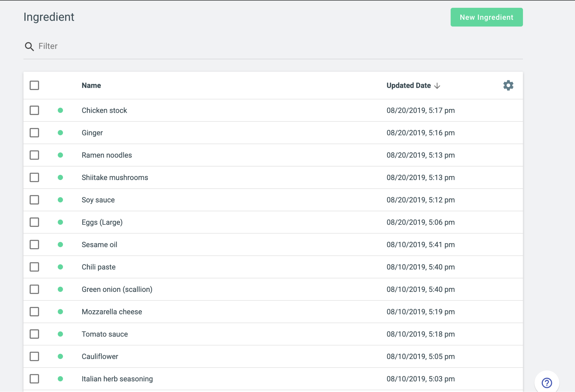This screenshot has width=575, height=392.
Task: Sort by the Updated Date column header
Action: pos(408,85)
